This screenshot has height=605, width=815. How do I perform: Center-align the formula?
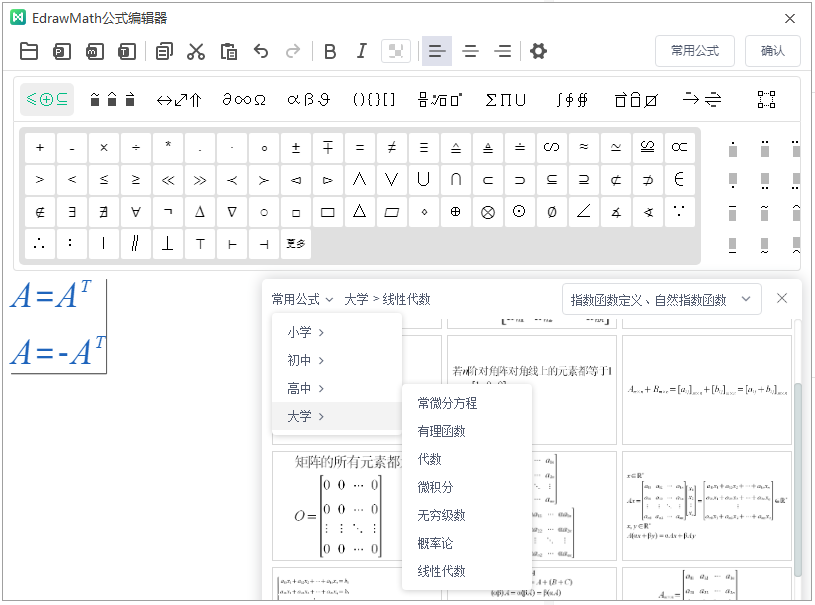coord(470,51)
